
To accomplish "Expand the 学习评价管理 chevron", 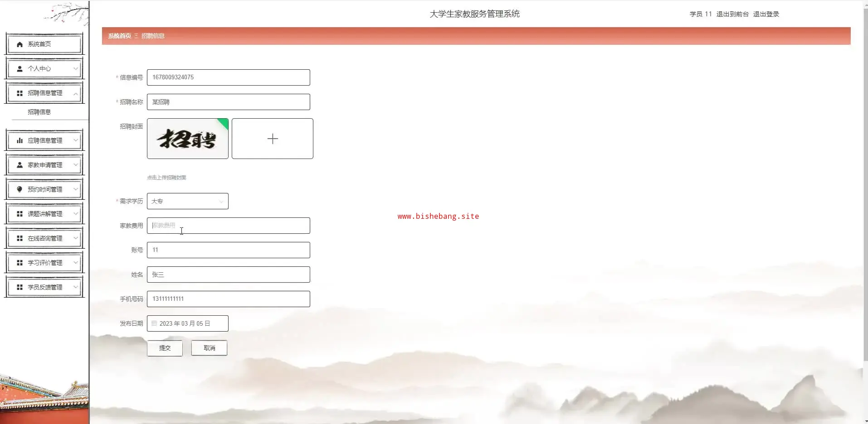I will tap(76, 263).
